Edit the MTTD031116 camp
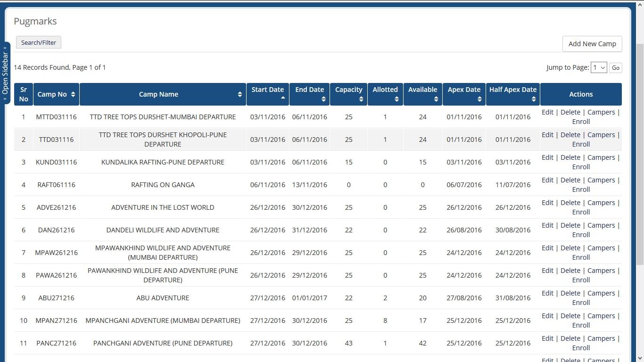This screenshot has width=644, height=362. [547, 112]
